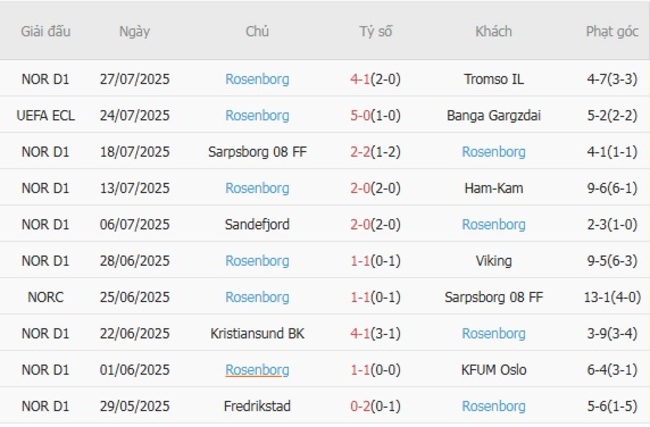Click the Tromso IL team name

coord(494,79)
